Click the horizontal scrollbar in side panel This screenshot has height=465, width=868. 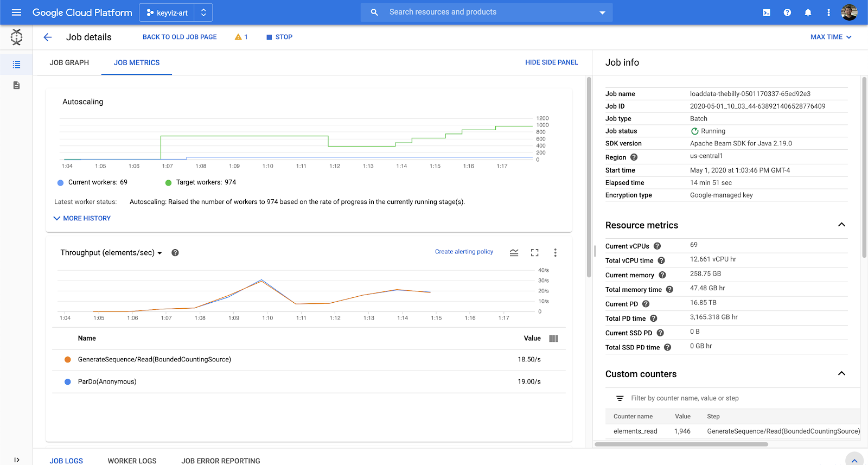(x=681, y=444)
